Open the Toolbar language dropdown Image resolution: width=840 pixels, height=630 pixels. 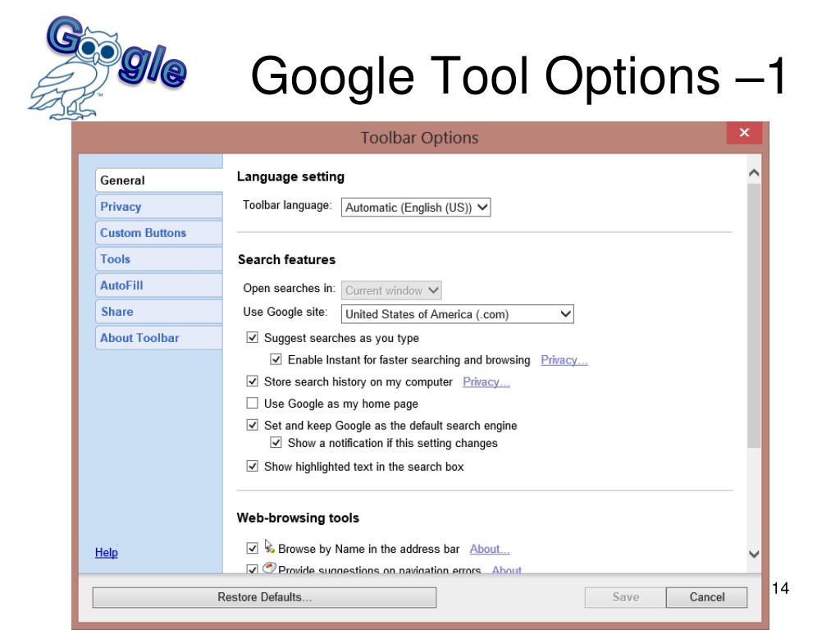pos(416,208)
